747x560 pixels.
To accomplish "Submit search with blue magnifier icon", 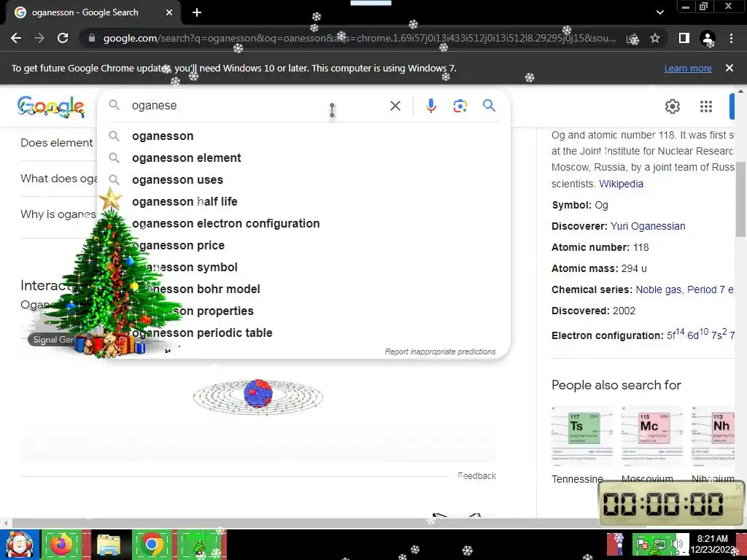I will 489,106.
